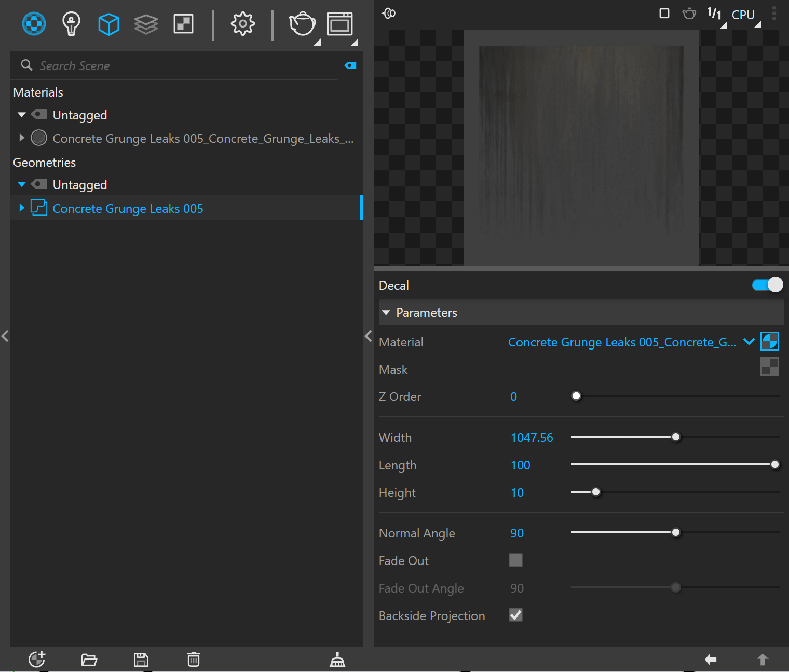Open the Textures checker tab
The image size is (789, 672).
[183, 24]
